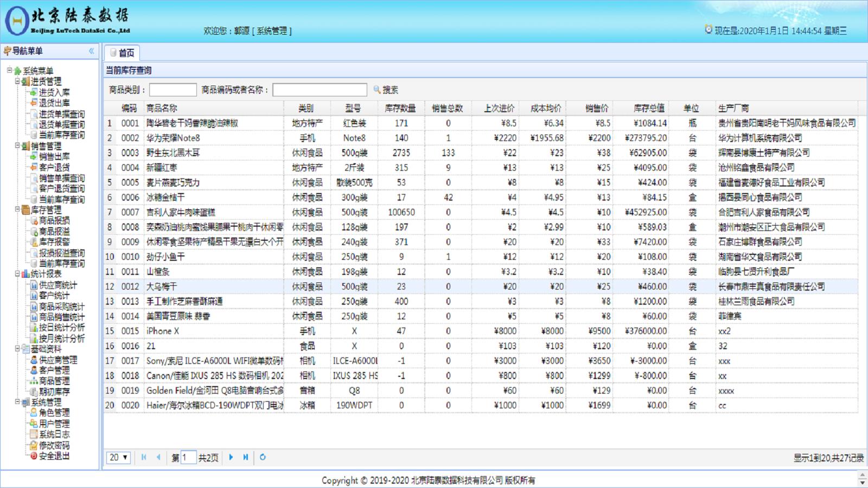Collapse the 系统管理 tree node

click(17, 402)
